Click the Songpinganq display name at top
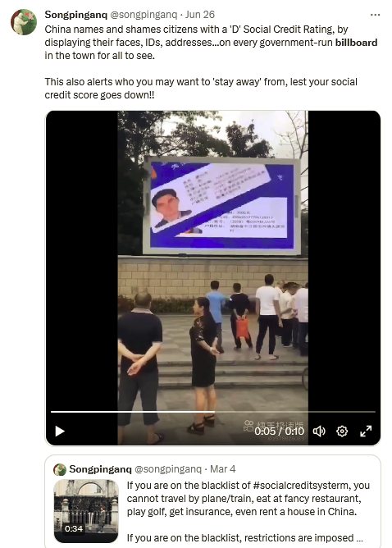 point(75,15)
